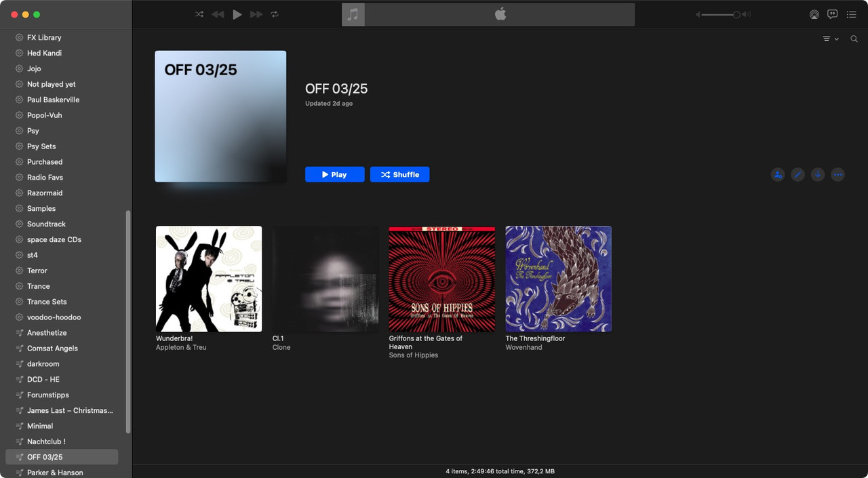Click the status bar item count text
The image size is (868, 478).
500,471
